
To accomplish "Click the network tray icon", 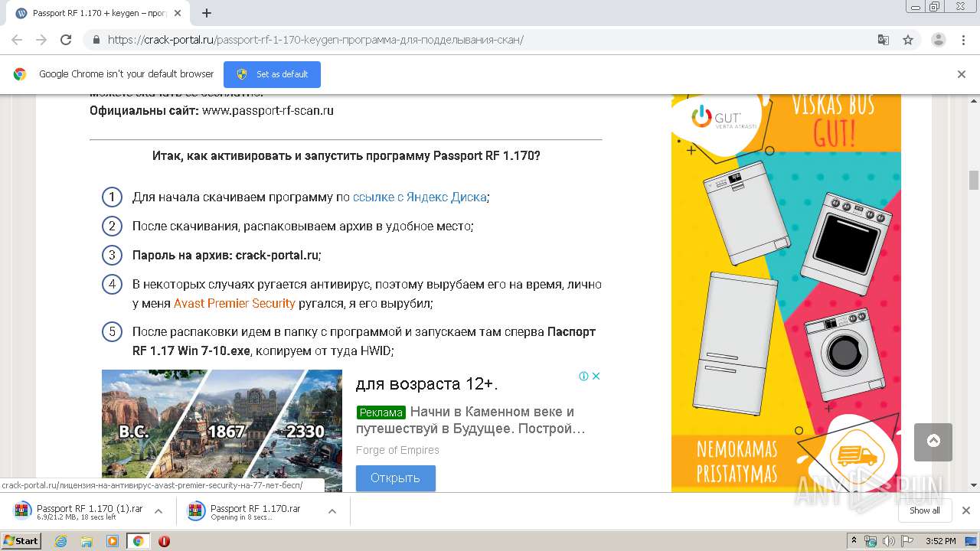I will click(871, 541).
